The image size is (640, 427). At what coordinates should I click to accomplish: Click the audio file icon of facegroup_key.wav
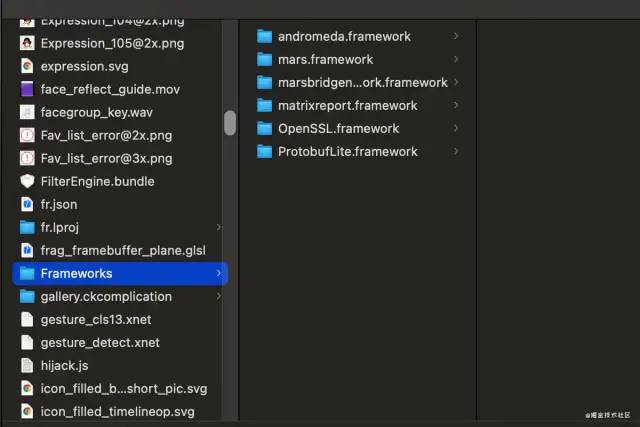click(27, 112)
